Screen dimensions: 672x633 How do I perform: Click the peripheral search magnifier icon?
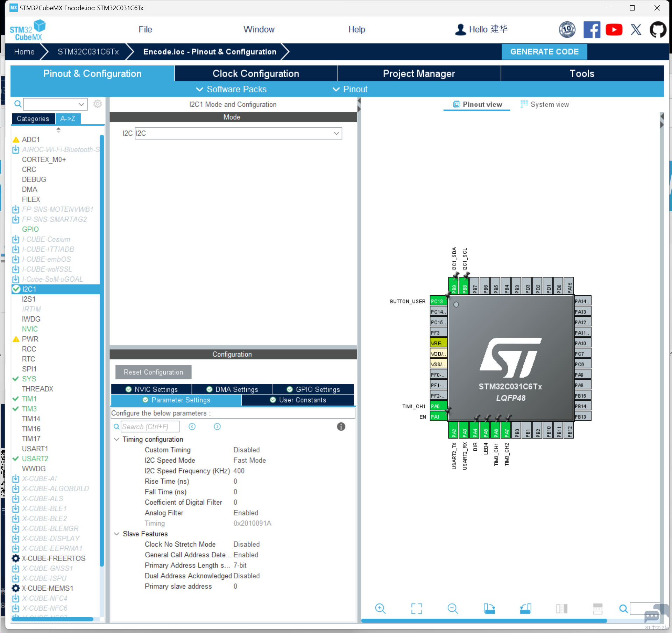coord(18,104)
